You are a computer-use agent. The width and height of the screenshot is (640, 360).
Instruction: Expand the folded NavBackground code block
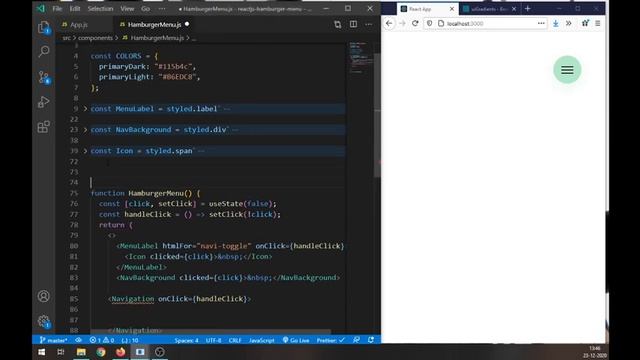coord(85,129)
